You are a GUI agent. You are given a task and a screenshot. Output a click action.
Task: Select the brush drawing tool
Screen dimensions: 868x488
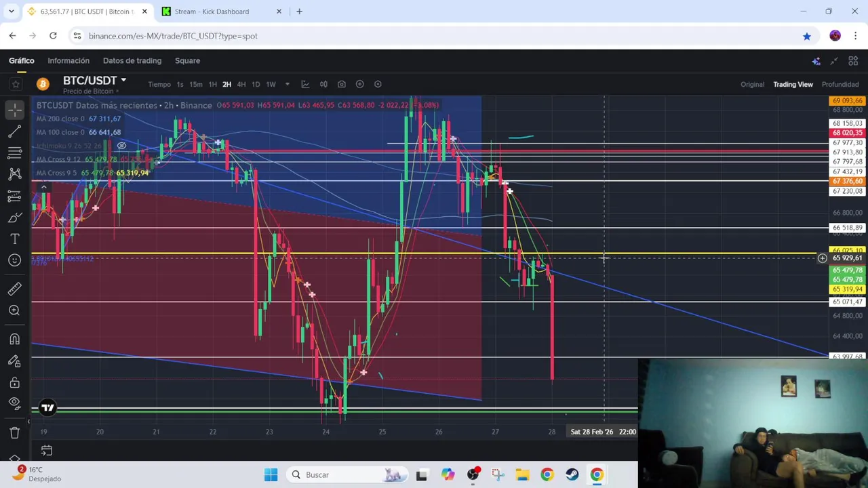coord(15,218)
